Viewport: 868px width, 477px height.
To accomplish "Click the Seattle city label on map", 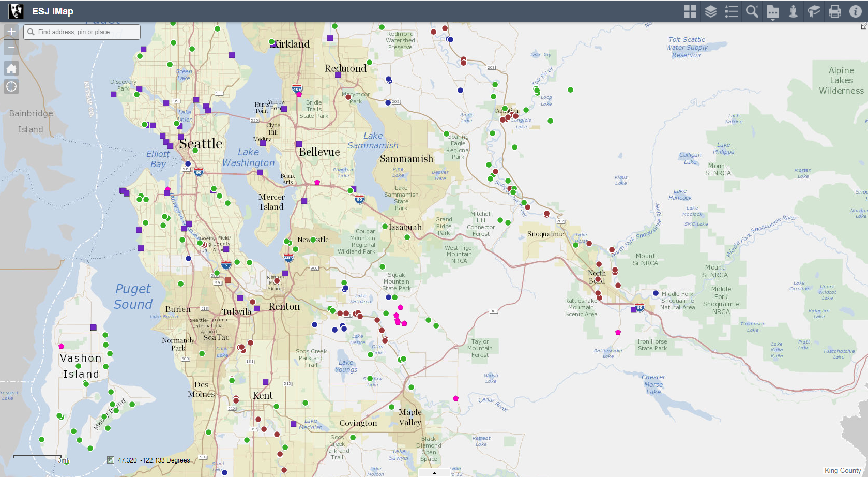I will 201,144.
